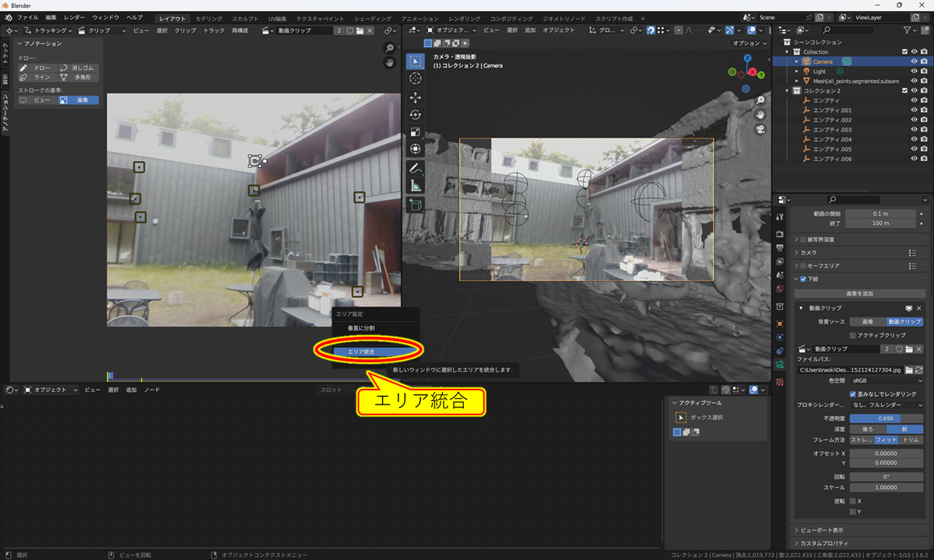Click the zoom magnifier icon in the clip editor
Viewport: 934px width, 560px height.
click(x=390, y=48)
